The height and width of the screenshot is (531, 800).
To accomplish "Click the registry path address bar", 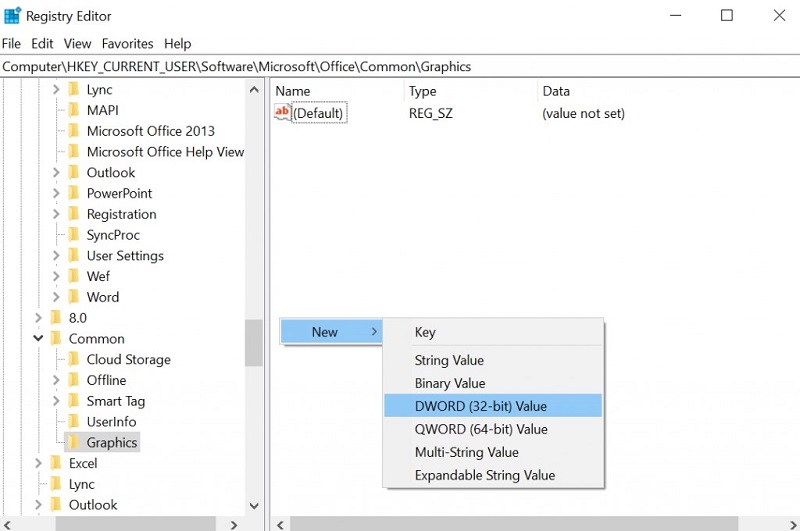I will tap(400, 67).
